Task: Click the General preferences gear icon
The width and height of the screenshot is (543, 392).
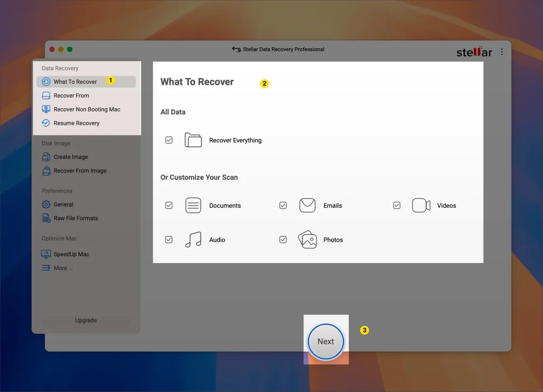Action: 47,204
